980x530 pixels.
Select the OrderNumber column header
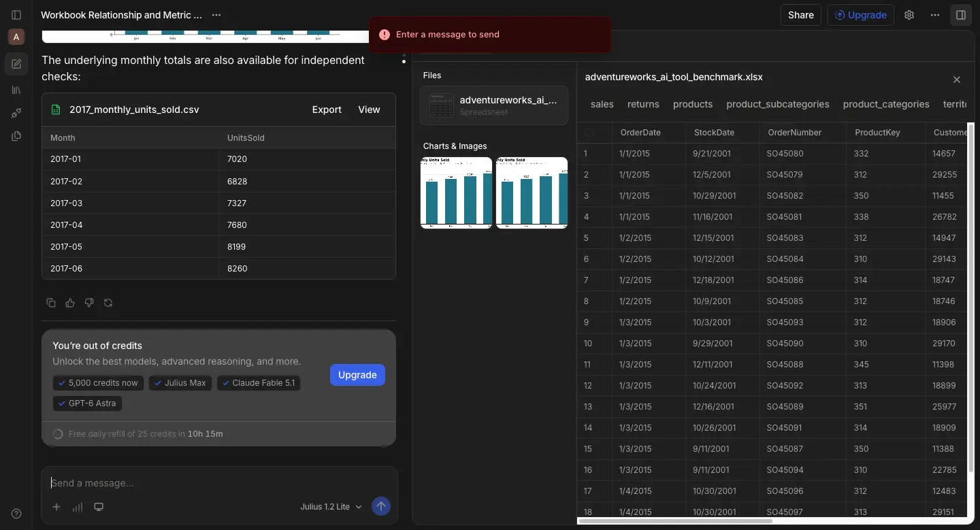tap(803, 133)
